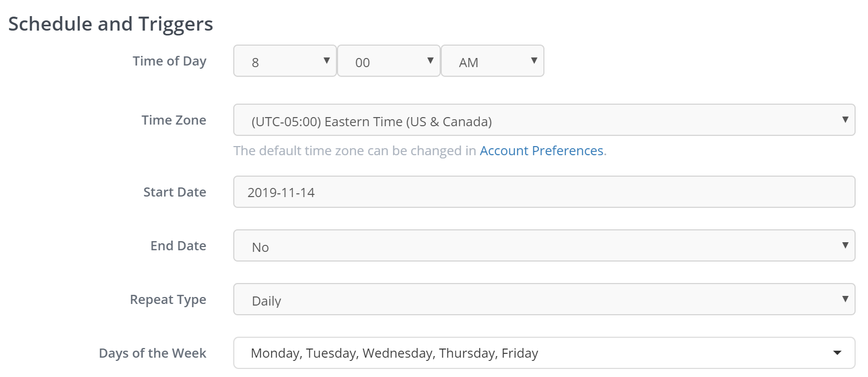
Task: Click the Repeat Type label
Action: (x=168, y=300)
